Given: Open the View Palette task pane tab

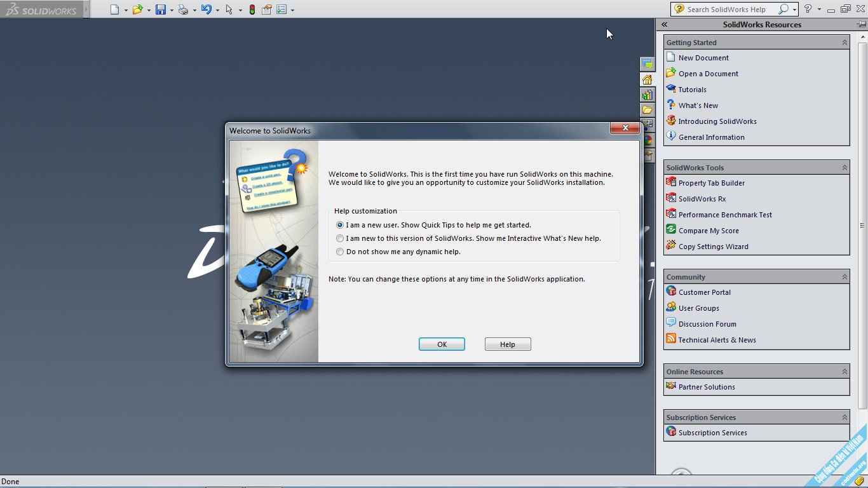Looking at the screenshot, I should [648, 125].
